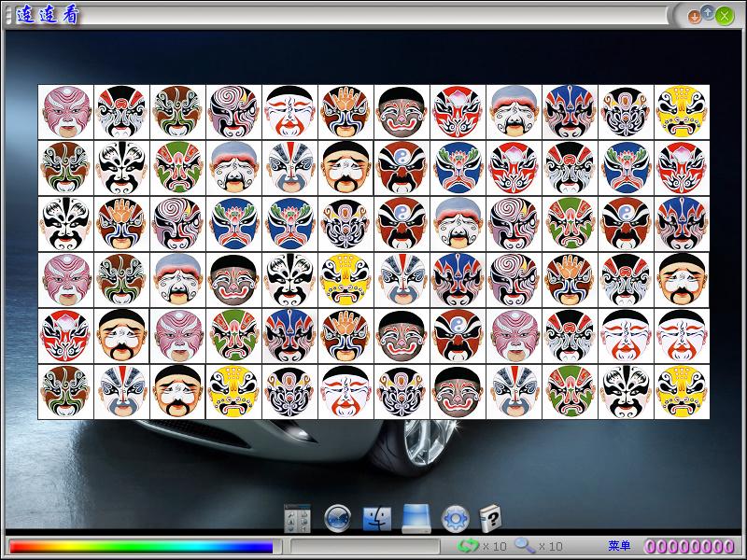Open the help book with question mark
The image size is (747, 560).
pos(491,517)
